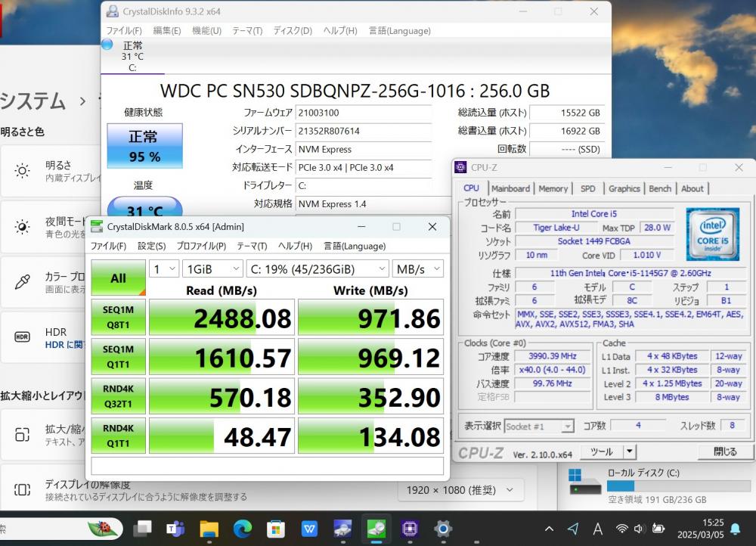Click the local disk C: usage bar

click(678, 486)
